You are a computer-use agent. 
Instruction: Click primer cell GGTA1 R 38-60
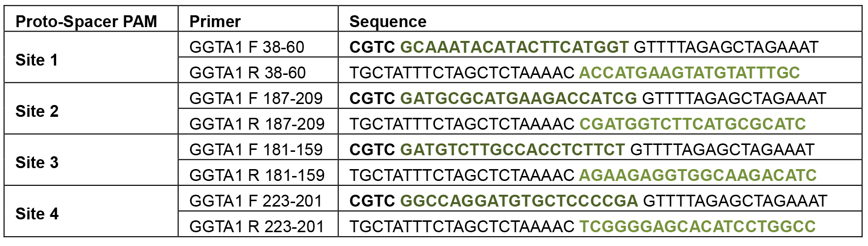[x=247, y=73]
